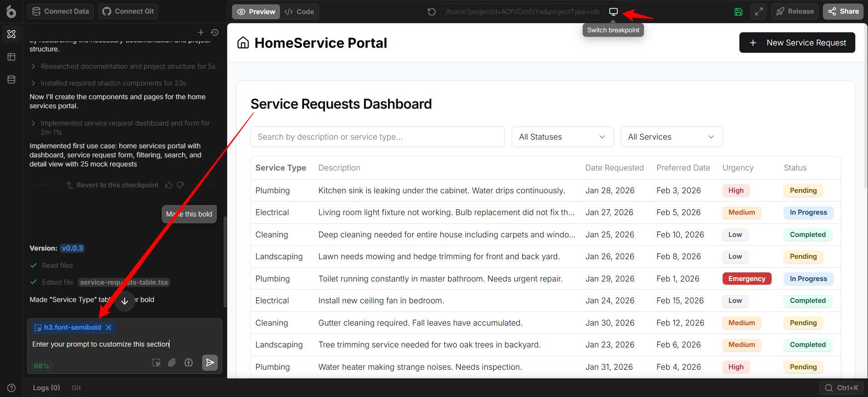Screen dimensions: 868x397
Task: Send the prompt with arrow button
Action: coord(210,362)
